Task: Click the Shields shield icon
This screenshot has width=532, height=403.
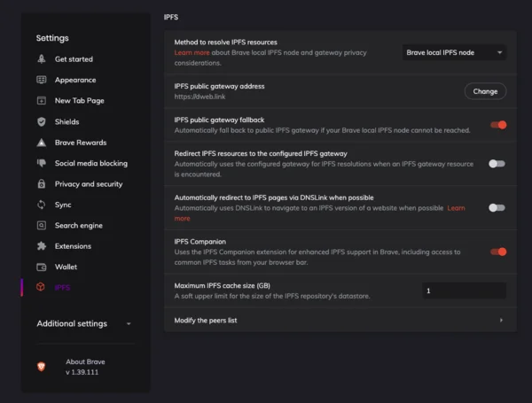Action: (x=42, y=121)
